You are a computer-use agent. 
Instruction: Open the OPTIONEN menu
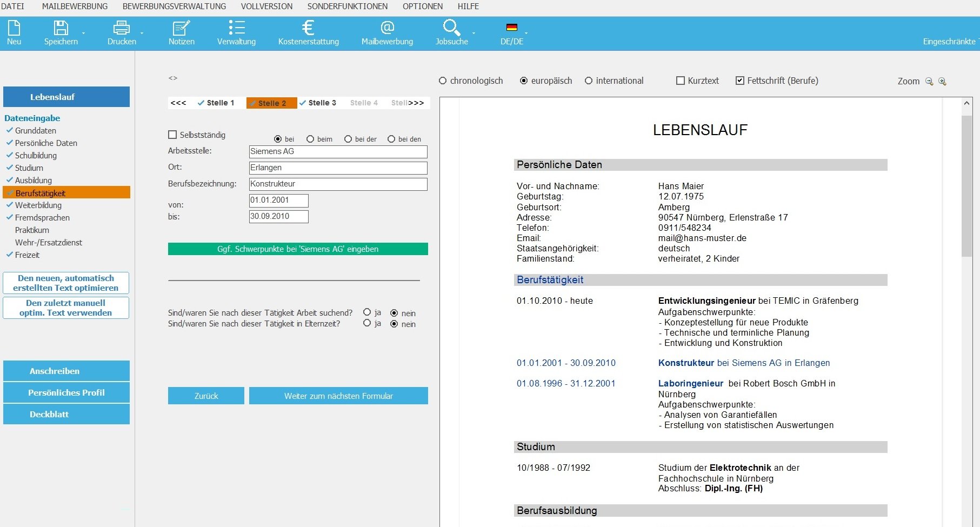point(423,6)
